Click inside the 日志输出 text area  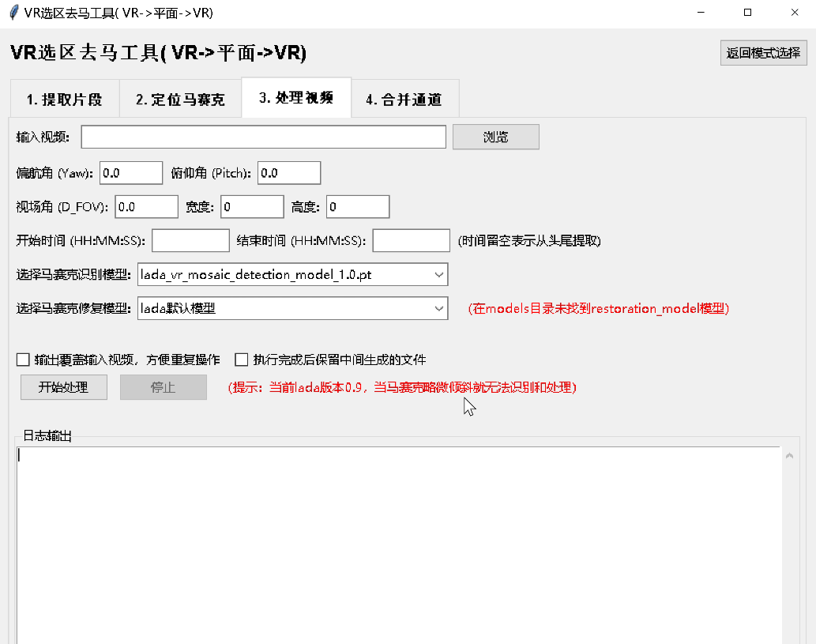399,544
